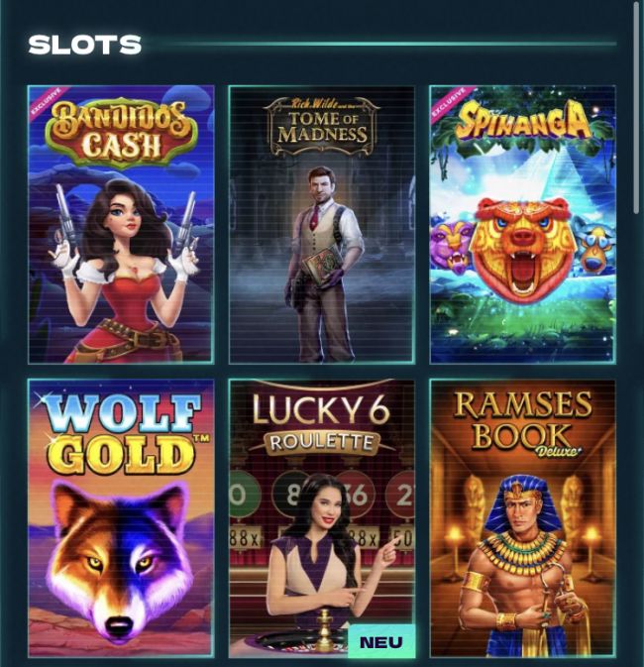
Task: Click the Spinanga logo text
Action: [523, 121]
